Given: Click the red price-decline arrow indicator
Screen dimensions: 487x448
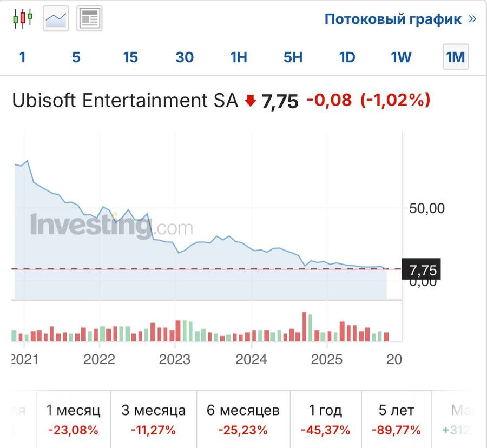Looking at the screenshot, I should 249,101.
